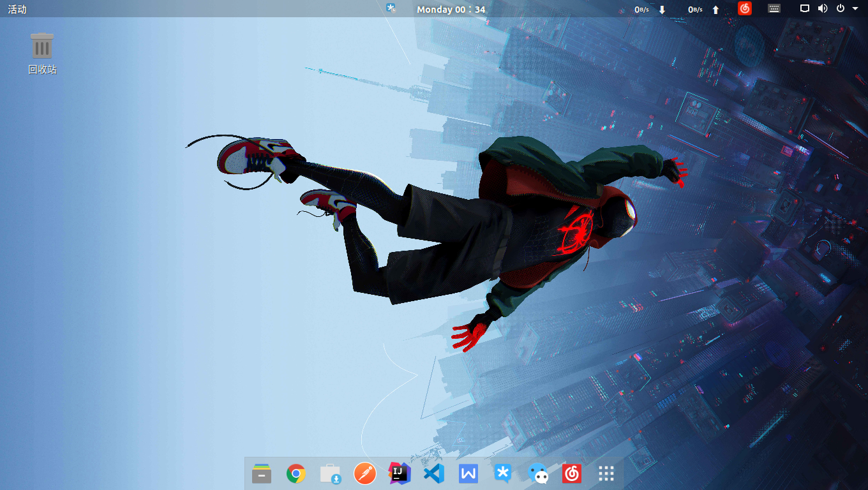Click the volume speaker icon in top bar
Viewport: 868px width, 490px height.
(x=823, y=9)
